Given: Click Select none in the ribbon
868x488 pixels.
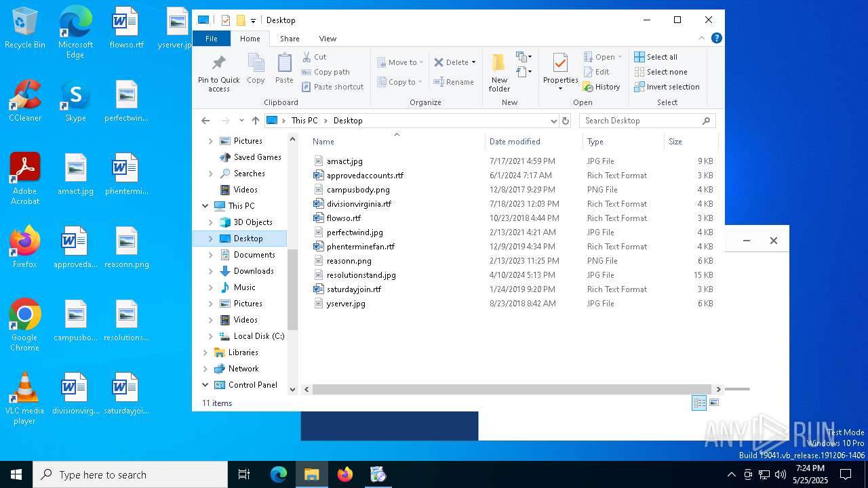Looking at the screenshot, I should (x=660, y=72).
